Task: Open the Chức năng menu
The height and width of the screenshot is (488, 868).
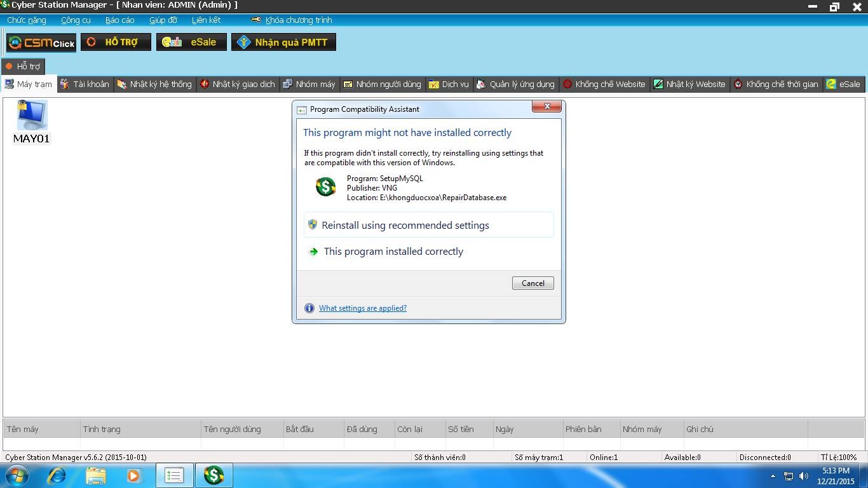Action: pyautogui.click(x=26, y=20)
